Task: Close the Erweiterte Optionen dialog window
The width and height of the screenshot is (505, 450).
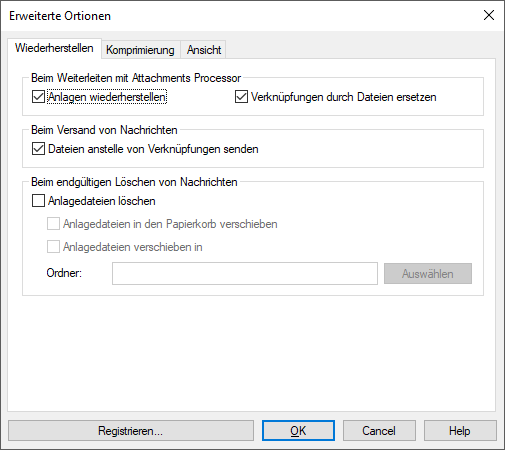Action: [489, 15]
